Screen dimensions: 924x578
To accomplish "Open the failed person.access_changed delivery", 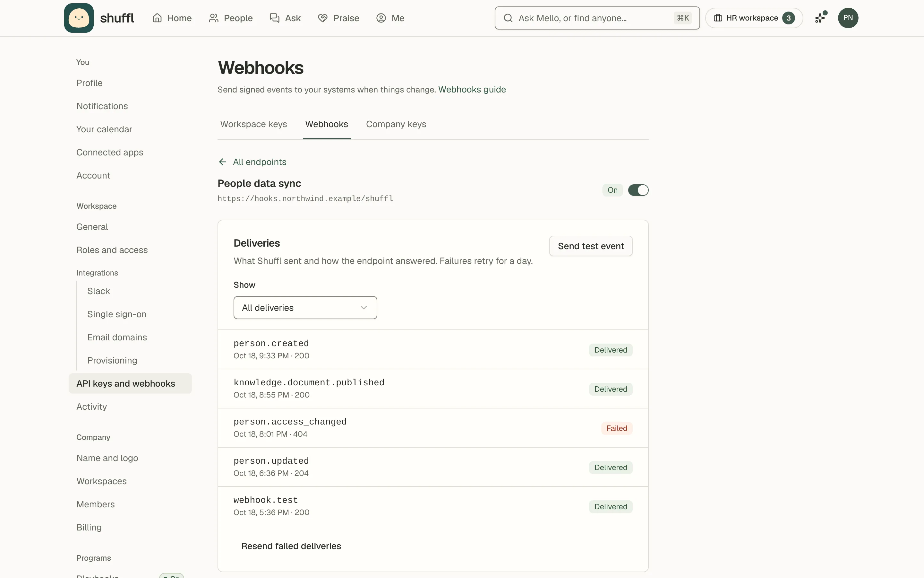I will point(433,428).
